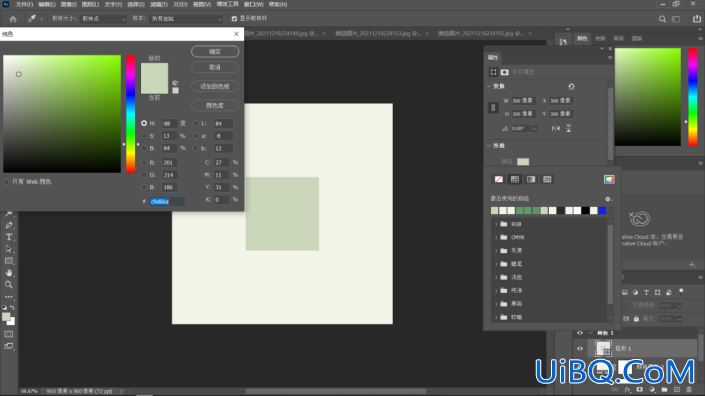Expand the grayscale swatch folder
Image resolution: width=705 pixels, height=396 pixels.
click(x=496, y=251)
